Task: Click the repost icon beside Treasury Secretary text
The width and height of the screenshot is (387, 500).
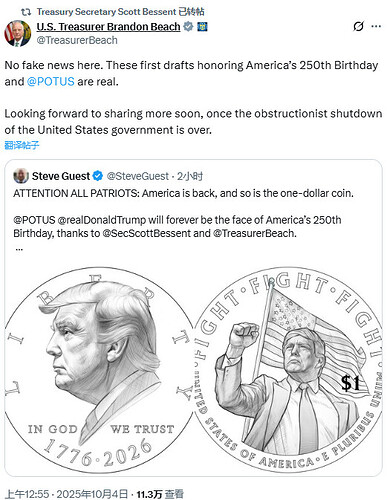Action: point(26,12)
